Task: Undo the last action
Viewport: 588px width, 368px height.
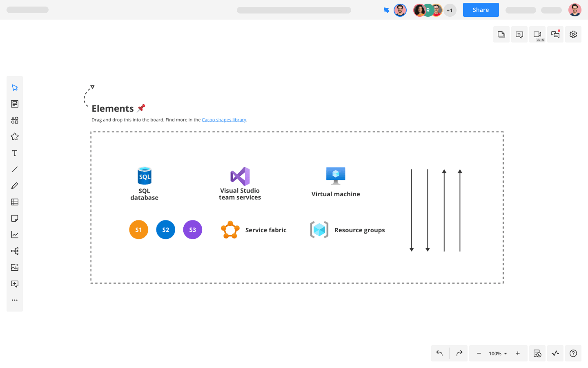Action: [x=440, y=353]
